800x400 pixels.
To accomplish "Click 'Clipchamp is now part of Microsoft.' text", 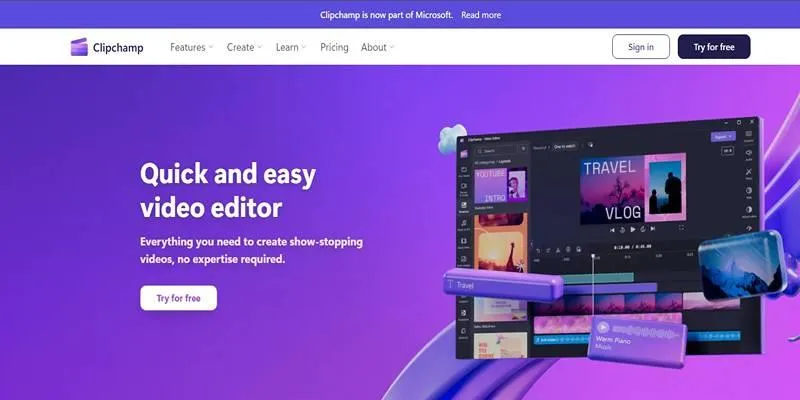I will pos(386,15).
